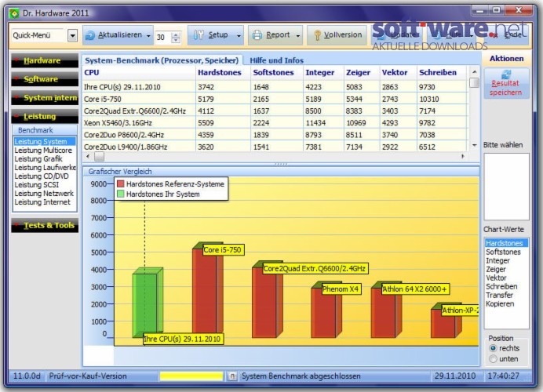Switch to Hilfe und Infos tab

click(x=277, y=60)
